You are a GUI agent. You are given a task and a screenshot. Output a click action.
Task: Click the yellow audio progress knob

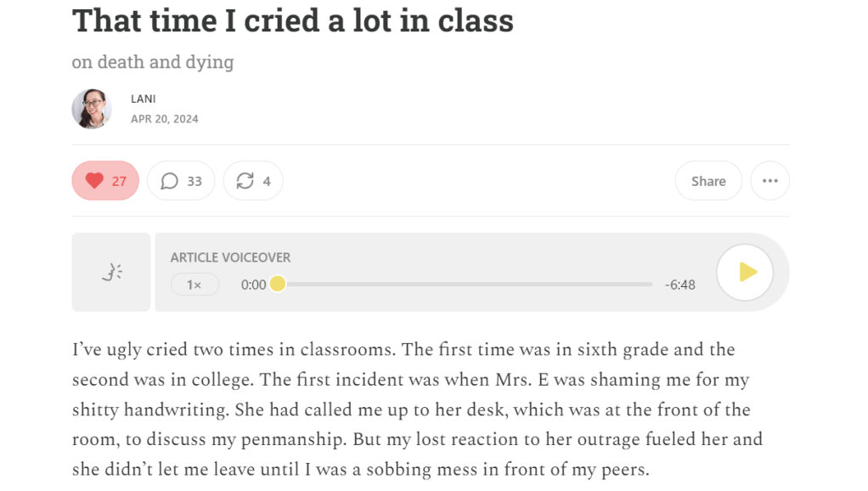[x=278, y=285]
